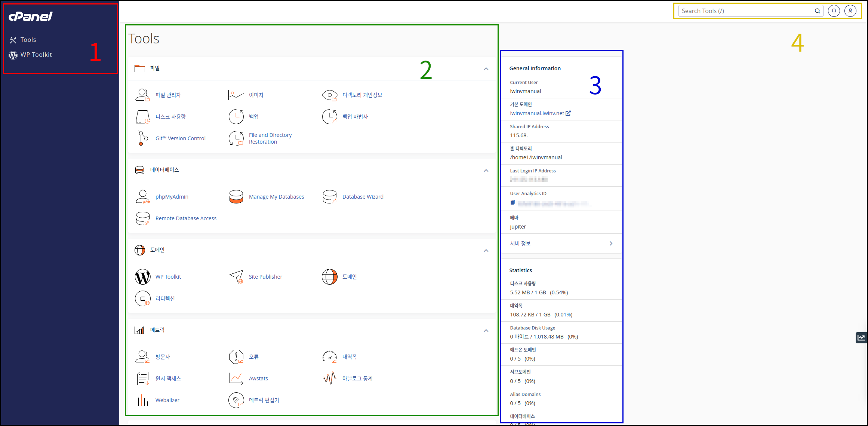Copy the User Analytics ID
This screenshot has height=426, width=868.
[x=513, y=203]
